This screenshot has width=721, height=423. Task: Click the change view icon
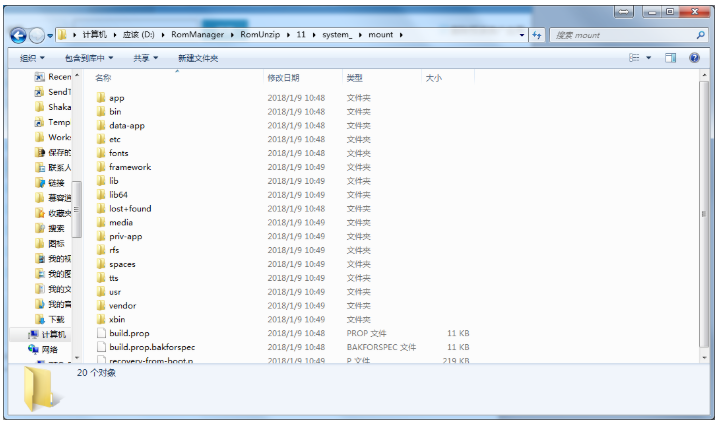point(634,57)
